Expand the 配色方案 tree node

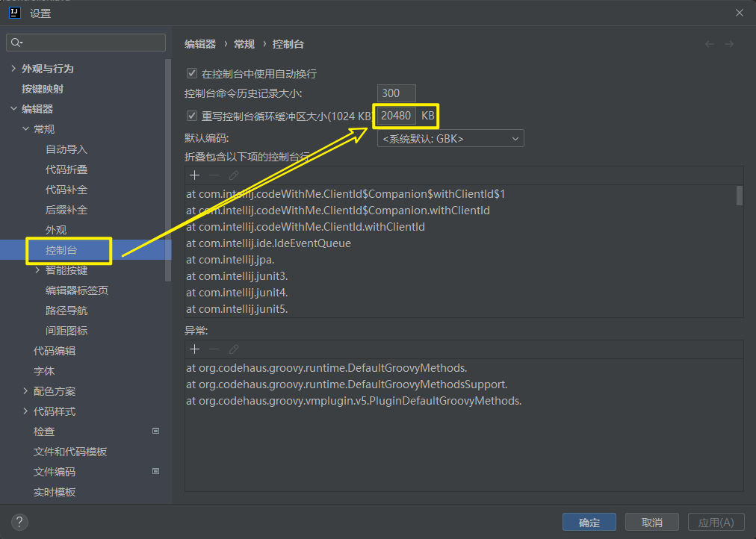(25, 391)
